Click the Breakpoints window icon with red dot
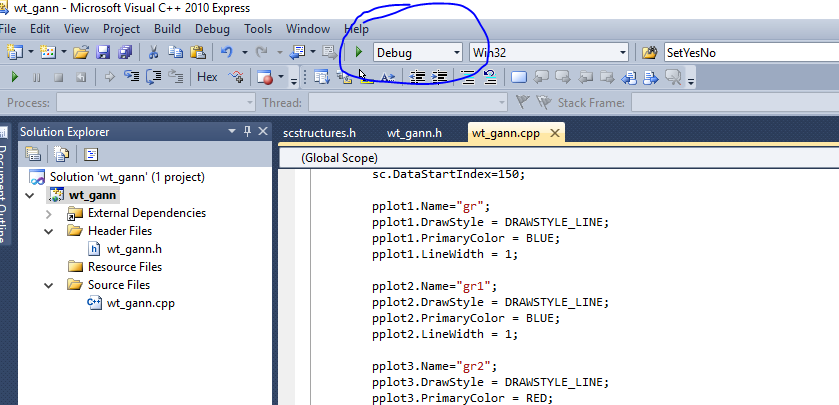 point(265,78)
